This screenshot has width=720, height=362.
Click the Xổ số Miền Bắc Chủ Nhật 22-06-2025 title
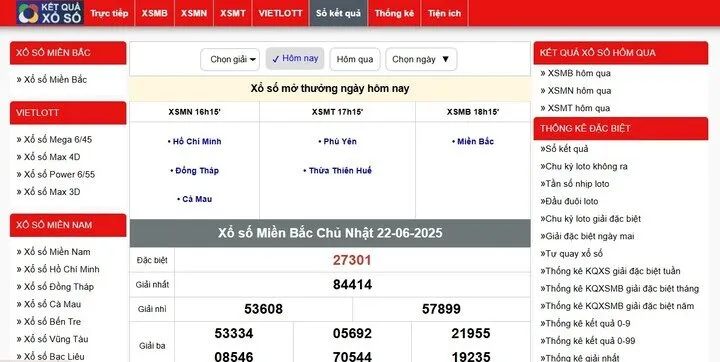(330, 233)
